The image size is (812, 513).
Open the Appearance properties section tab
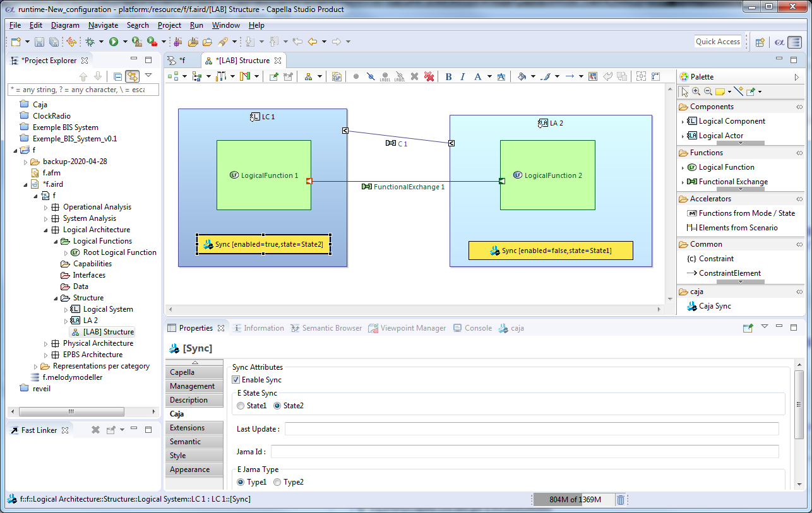(194, 469)
